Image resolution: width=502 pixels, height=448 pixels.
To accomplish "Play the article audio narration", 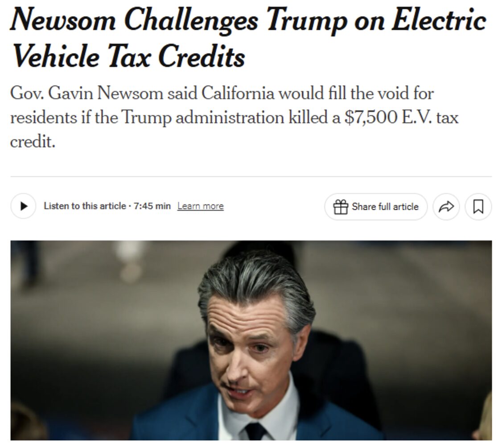I will 23,206.
